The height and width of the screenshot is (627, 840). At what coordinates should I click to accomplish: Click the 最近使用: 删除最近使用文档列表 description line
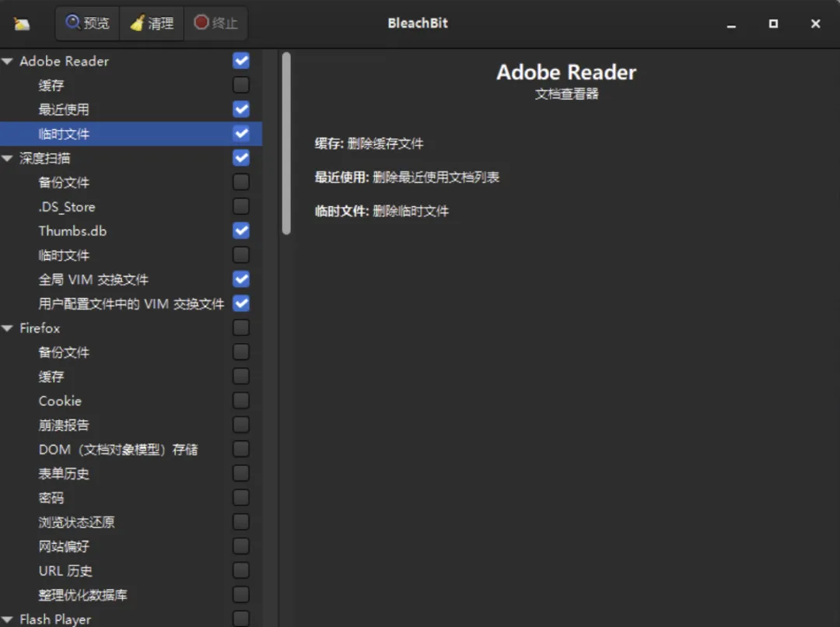(x=407, y=177)
